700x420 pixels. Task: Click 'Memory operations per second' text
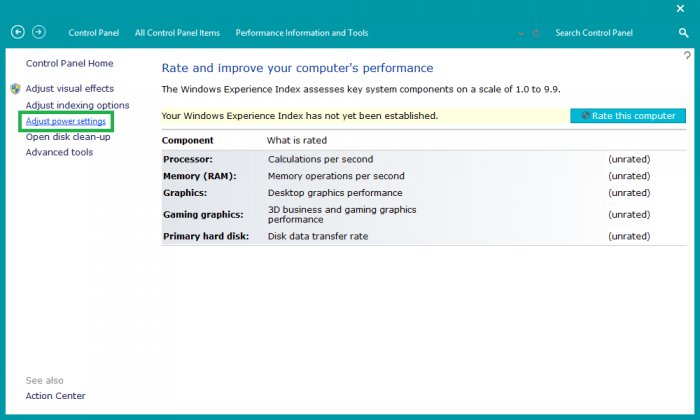[x=336, y=176]
